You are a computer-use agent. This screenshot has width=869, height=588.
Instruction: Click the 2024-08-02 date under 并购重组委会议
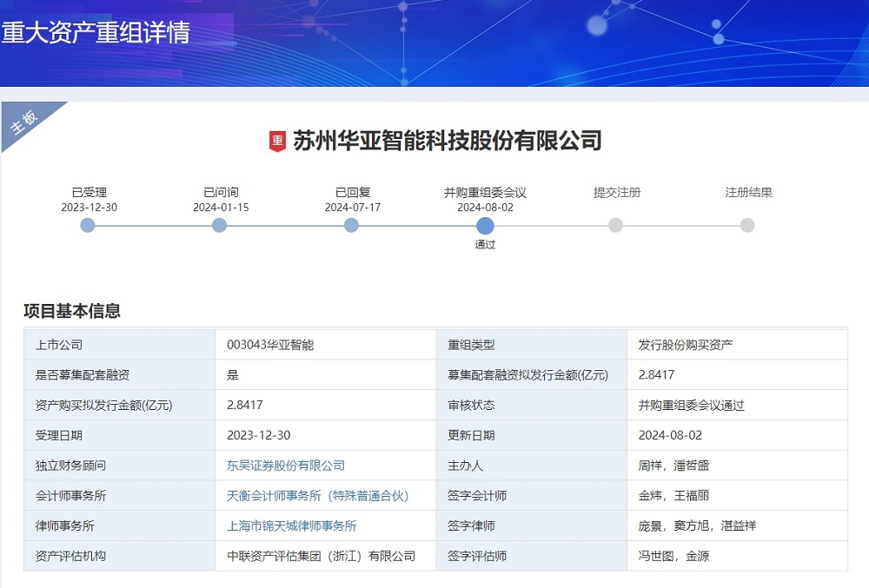tap(485, 208)
